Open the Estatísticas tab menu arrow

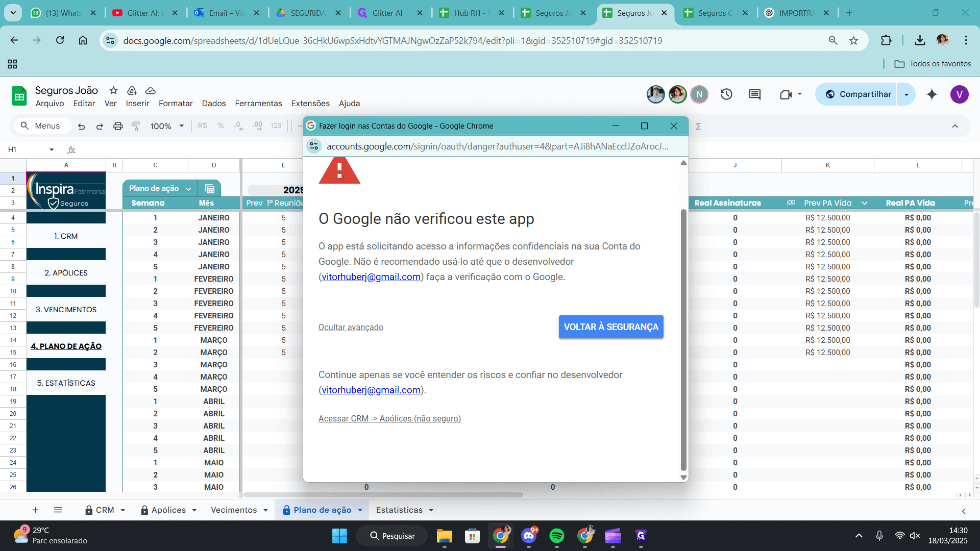[431, 510]
